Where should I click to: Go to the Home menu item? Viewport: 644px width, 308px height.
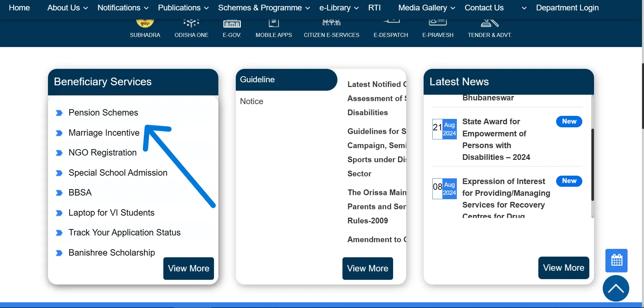pyautogui.click(x=19, y=8)
